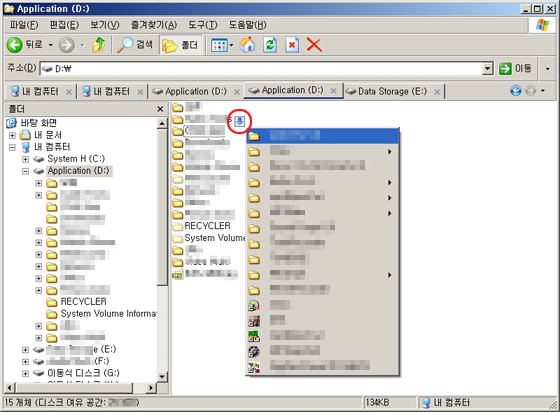
Task: Go up one folder level icon
Action: click(x=99, y=45)
